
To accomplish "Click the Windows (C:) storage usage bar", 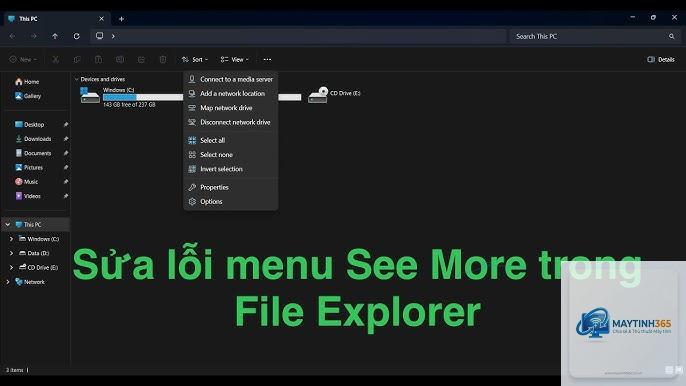I will [x=143, y=97].
